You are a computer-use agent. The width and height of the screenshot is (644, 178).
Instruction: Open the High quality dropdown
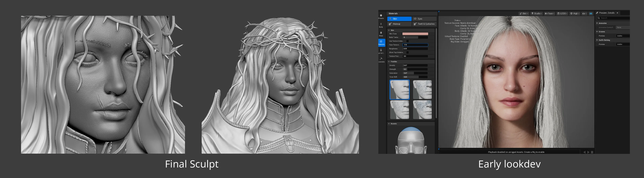(575, 13)
